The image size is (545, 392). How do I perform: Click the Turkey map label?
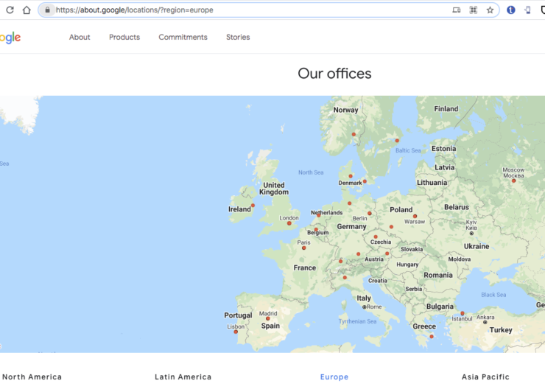[x=501, y=330]
